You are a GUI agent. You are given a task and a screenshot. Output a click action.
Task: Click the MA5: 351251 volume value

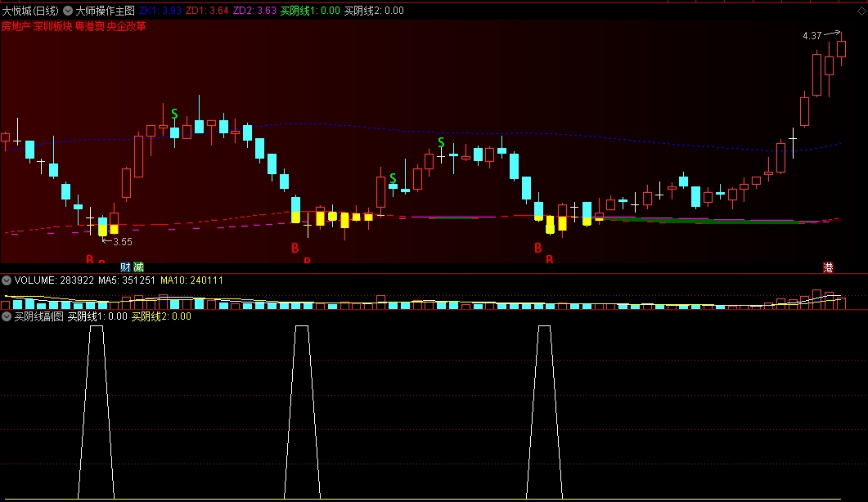point(127,280)
